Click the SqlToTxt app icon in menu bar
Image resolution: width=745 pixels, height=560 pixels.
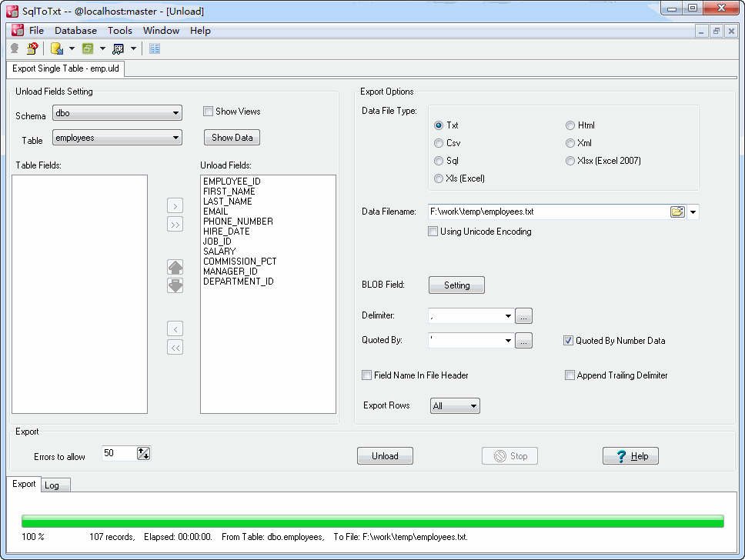click(18, 31)
